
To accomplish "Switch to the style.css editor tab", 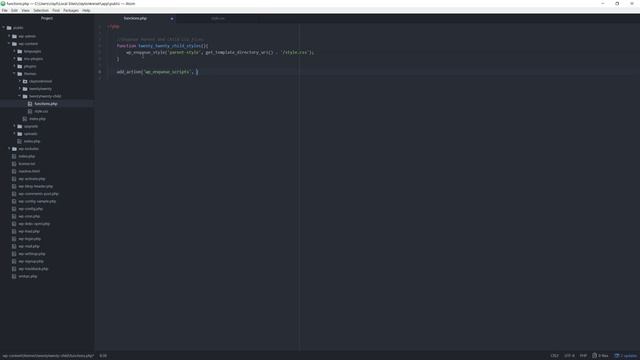I will coord(218,18).
